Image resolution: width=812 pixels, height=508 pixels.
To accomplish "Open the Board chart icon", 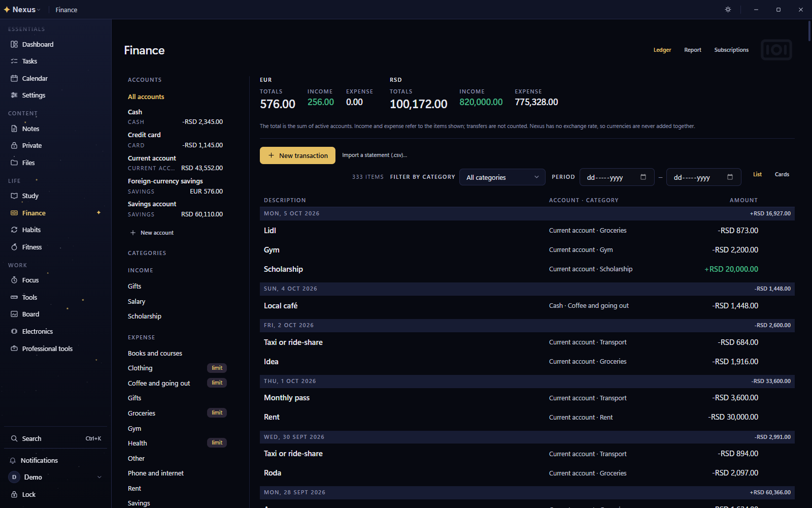I will point(14,314).
